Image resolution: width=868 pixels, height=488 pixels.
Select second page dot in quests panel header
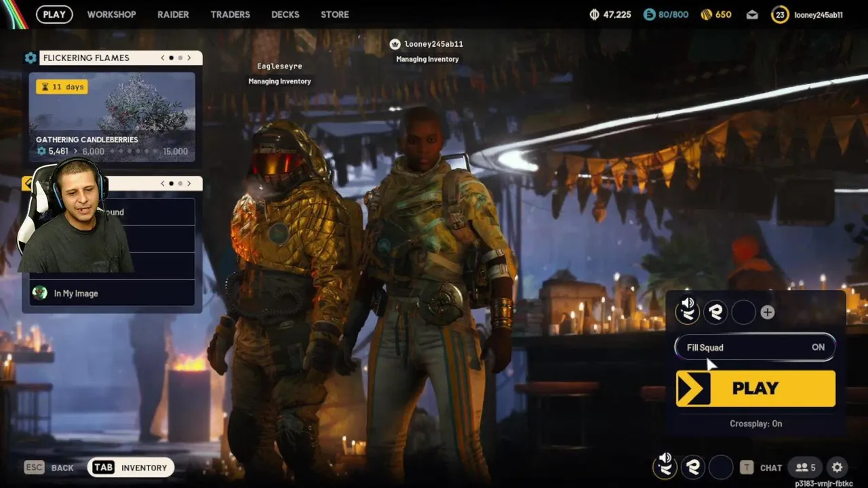[x=180, y=184]
